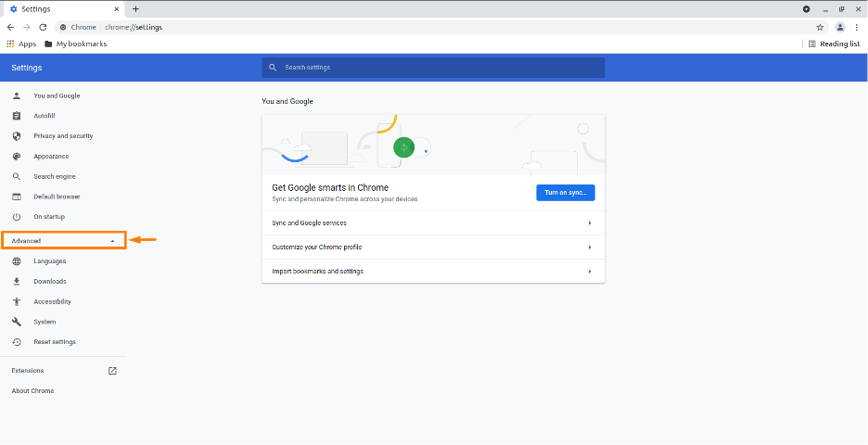This screenshot has height=445, width=868.
Task: Click the arrow on Sync and Google services
Action: 590,223
